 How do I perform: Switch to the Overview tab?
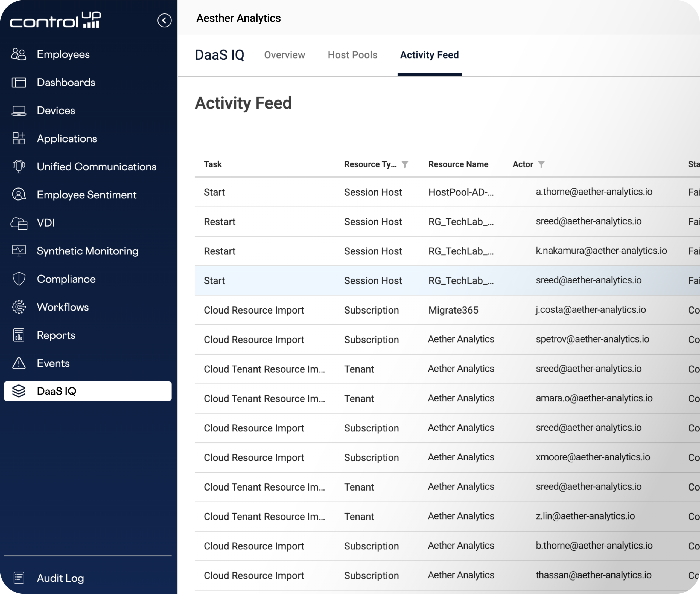click(284, 55)
